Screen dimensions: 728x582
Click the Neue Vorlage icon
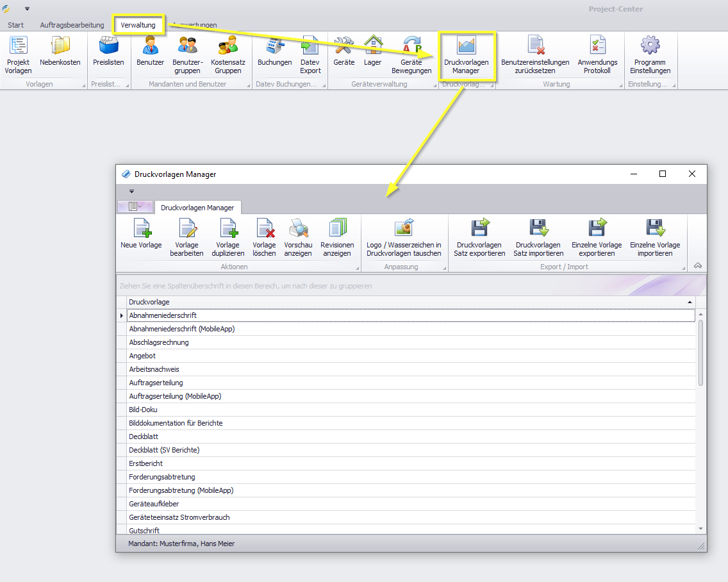141,229
